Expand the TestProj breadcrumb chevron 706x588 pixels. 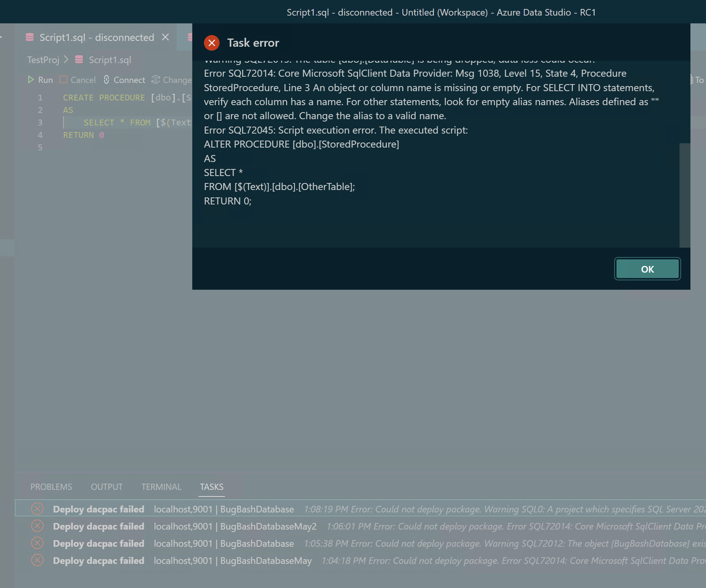pyautogui.click(x=65, y=60)
